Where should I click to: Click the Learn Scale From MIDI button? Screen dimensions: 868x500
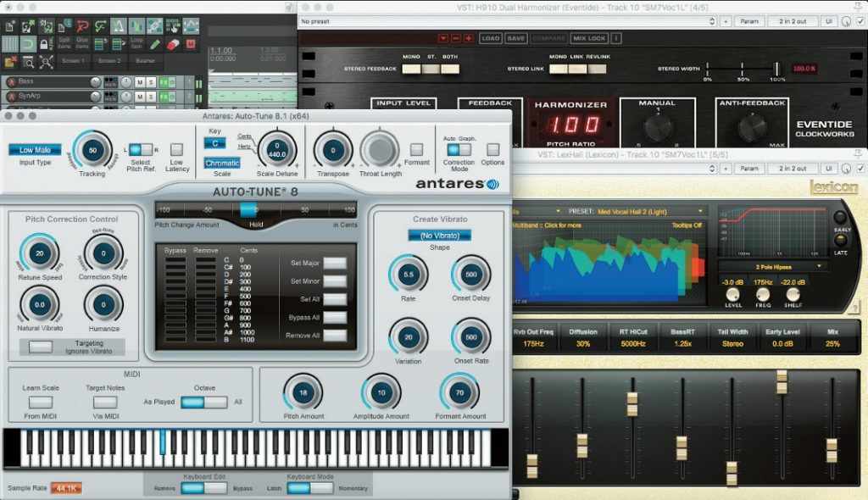(41, 402)
